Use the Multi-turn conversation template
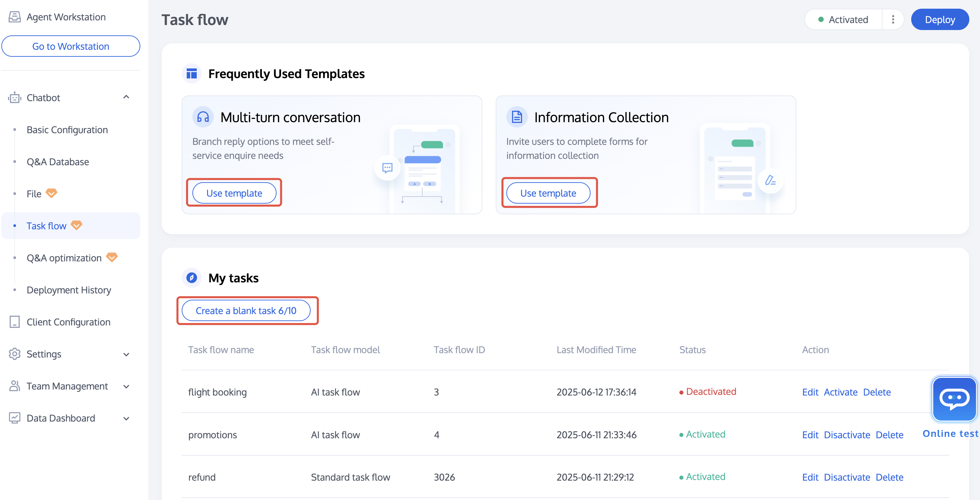Screen dimensions: 980x500 [234, 193]
